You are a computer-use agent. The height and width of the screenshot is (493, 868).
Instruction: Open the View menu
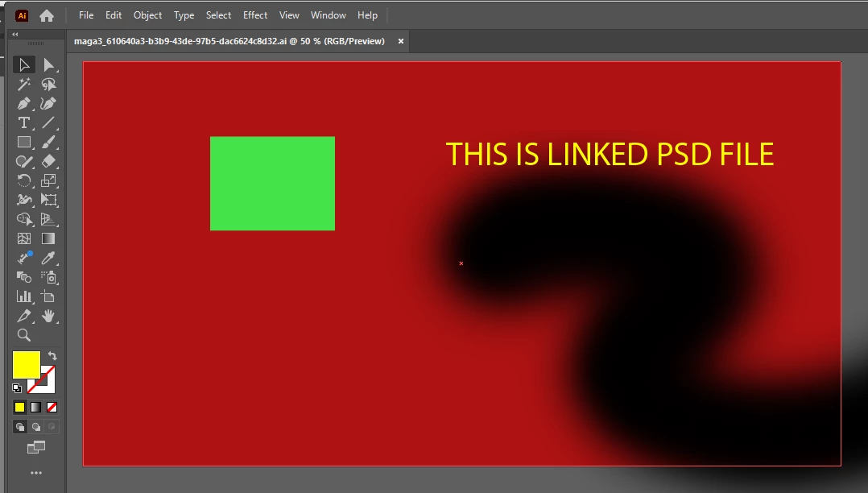click(x=289, y=15)
